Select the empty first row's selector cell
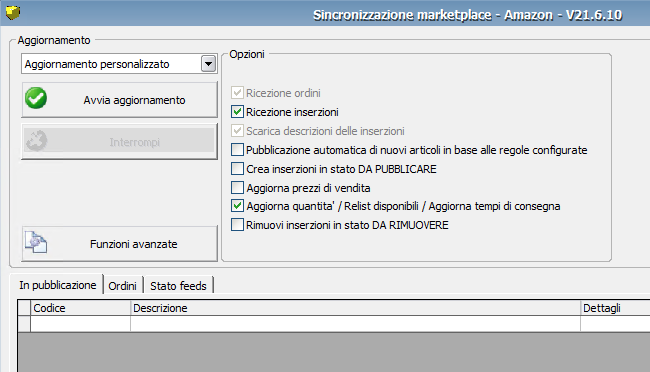The width and height of the screenshot is (650, 372). 24,323
